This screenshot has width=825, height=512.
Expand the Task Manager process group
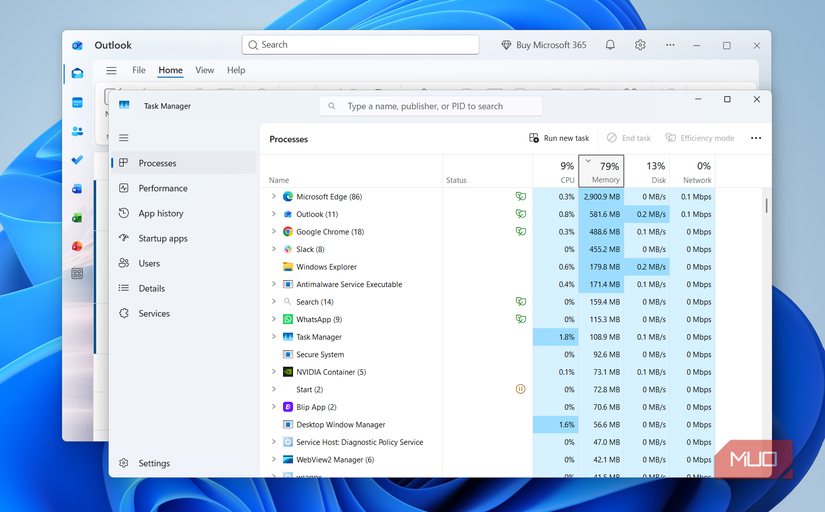point(274,337)
